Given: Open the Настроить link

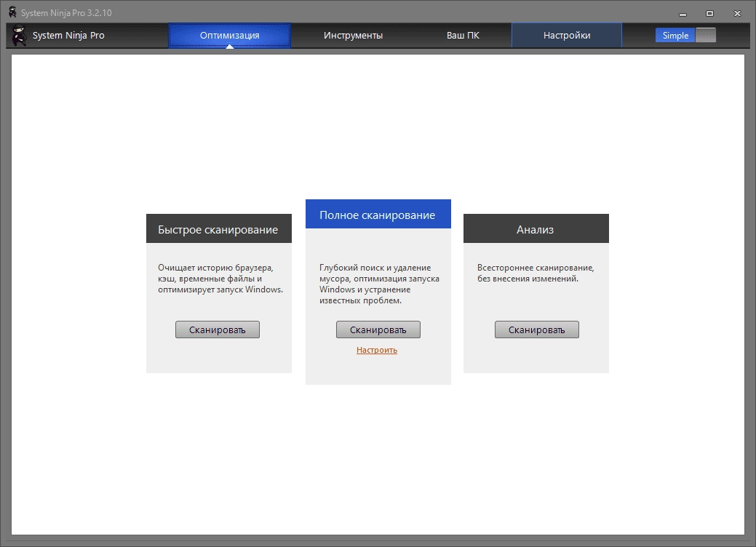Looking at the screenshot, I should (377, 350).
